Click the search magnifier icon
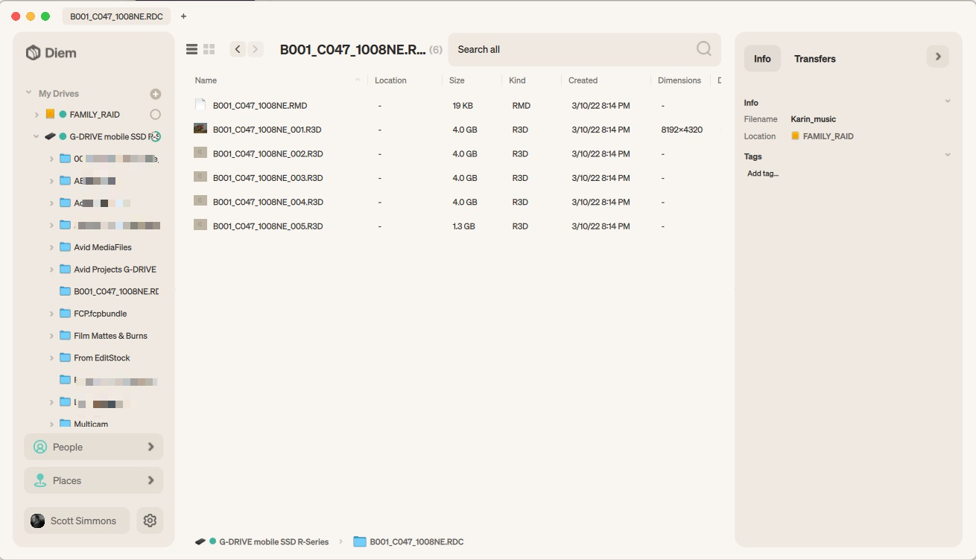 point(704,49)
